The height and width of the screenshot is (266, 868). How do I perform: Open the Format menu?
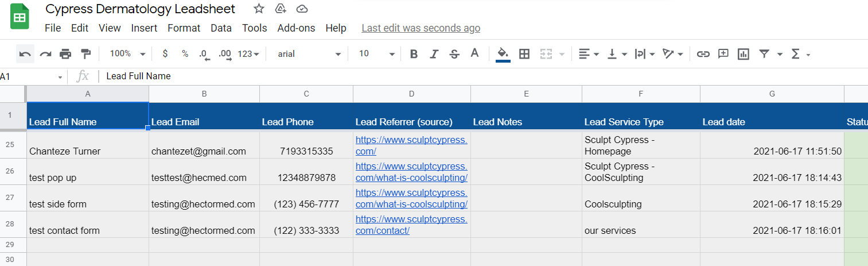[x=184, y=28]
